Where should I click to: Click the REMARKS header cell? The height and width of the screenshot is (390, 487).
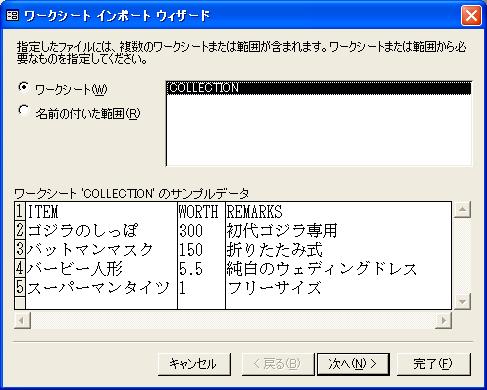[338, 211]
